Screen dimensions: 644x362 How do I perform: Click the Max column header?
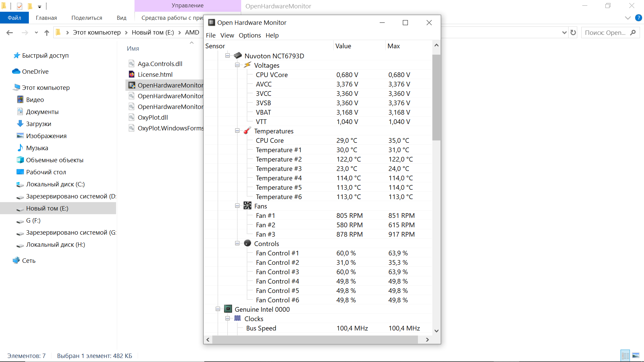coord(393,46)
